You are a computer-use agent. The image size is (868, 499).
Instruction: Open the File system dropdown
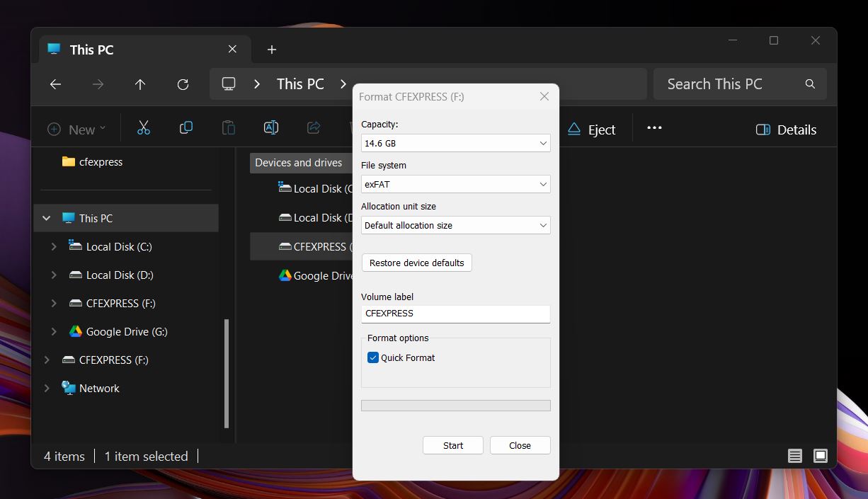point(455,184)
